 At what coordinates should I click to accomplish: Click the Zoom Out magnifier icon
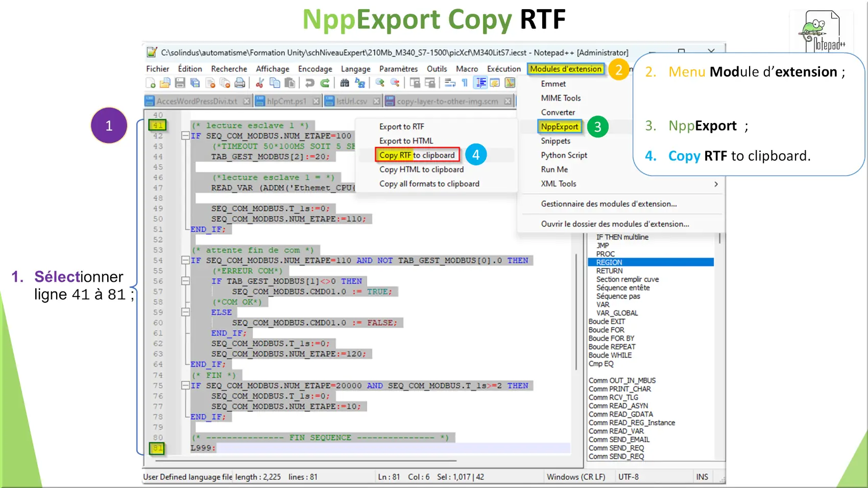click(395, 83)
